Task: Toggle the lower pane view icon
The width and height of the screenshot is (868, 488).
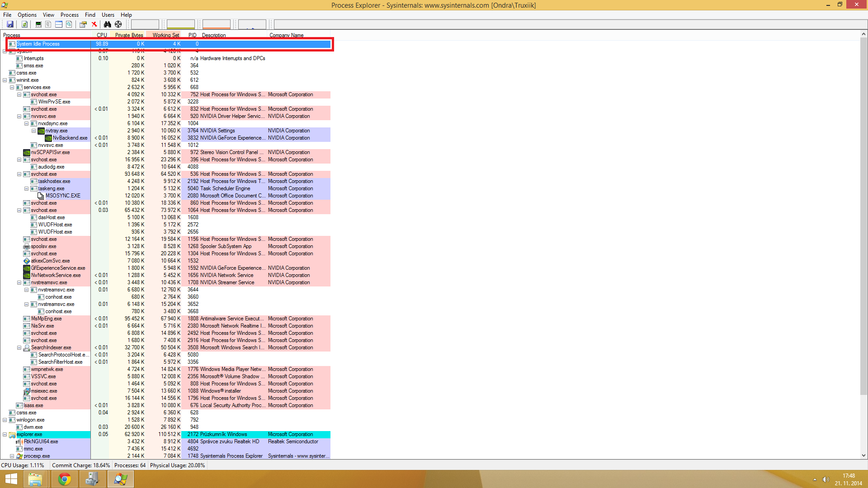Action: point(59,24)
